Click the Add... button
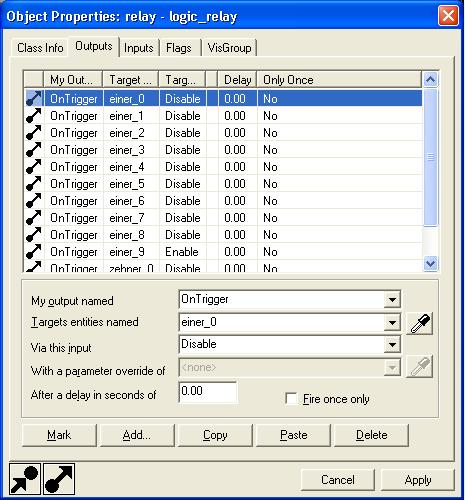The image size is (465, 500). coord(137,435)
